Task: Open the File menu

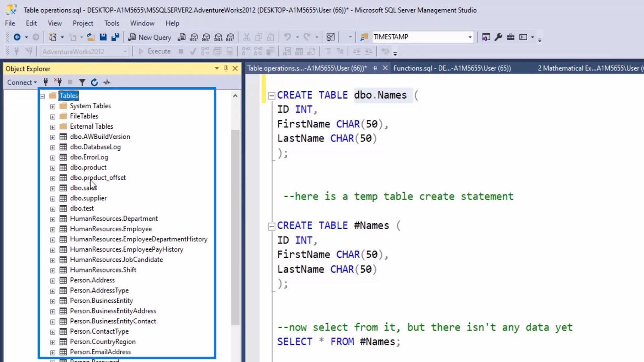Action: pos(10,23)
